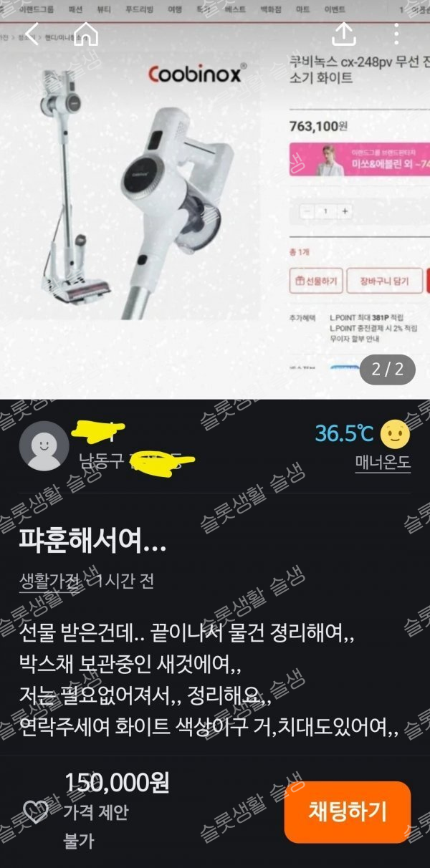The height and width of the screenshot is (868, 430).
Task: Open the 생활가전 category link
Action: click(x=49, y=581)
